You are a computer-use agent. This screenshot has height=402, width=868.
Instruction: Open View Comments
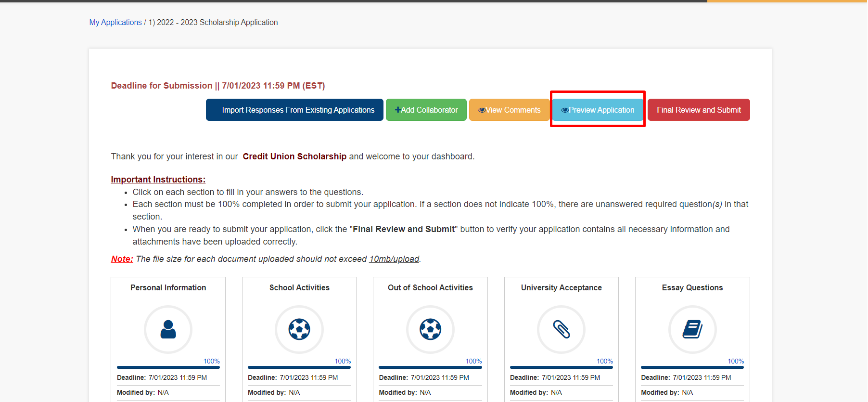pos(509,110)
